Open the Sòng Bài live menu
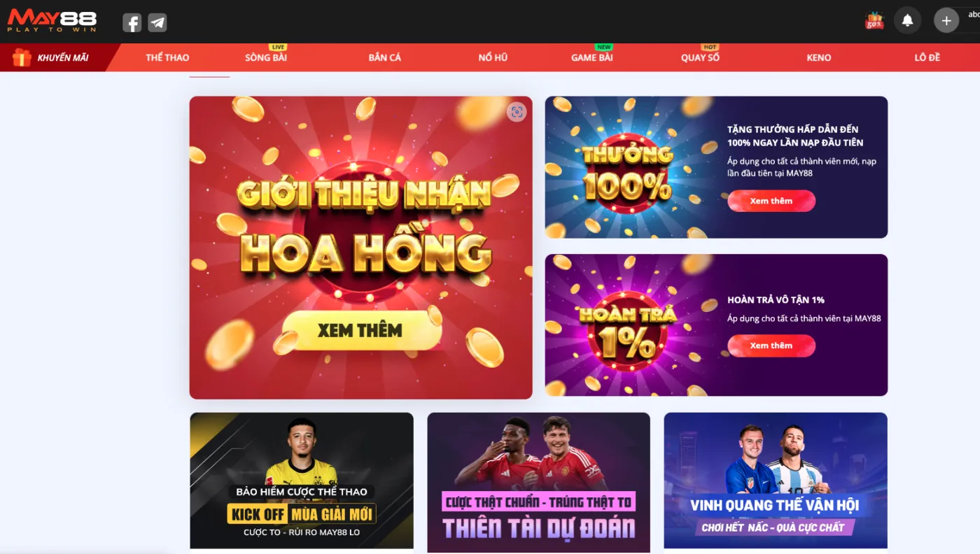 266,57
